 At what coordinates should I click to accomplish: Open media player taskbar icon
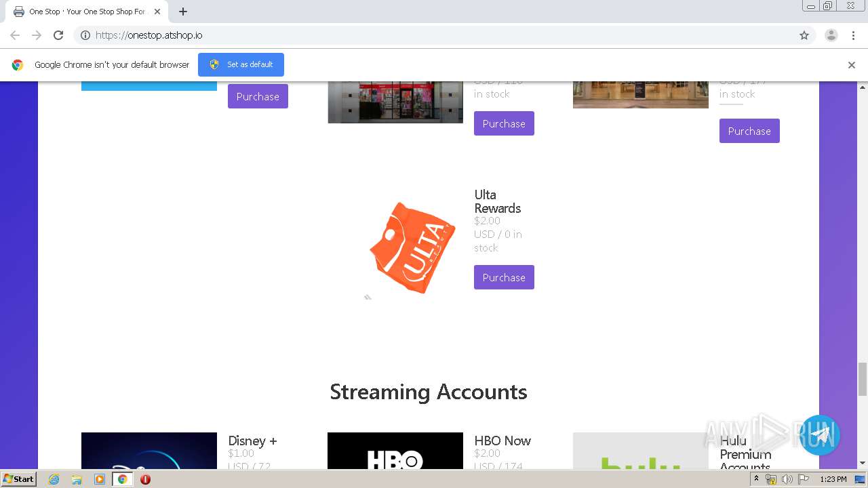pos(100,479)
